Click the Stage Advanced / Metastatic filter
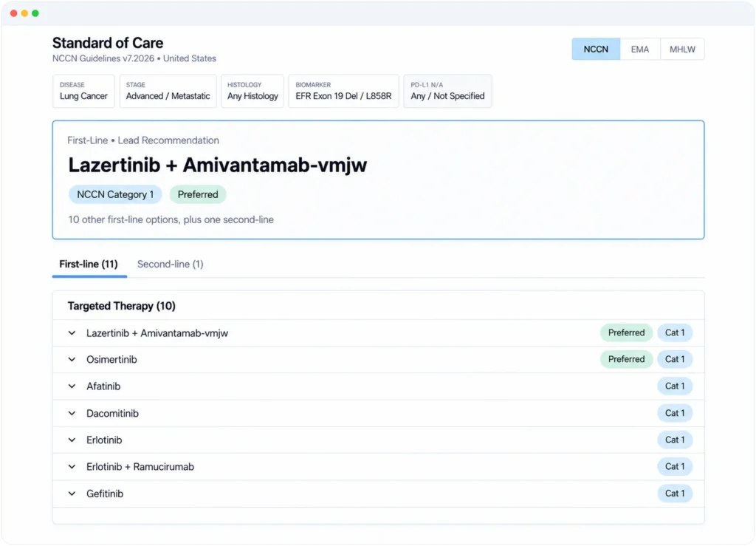The height and width of the screenshot is (546, 756). [x=168, y=91]
